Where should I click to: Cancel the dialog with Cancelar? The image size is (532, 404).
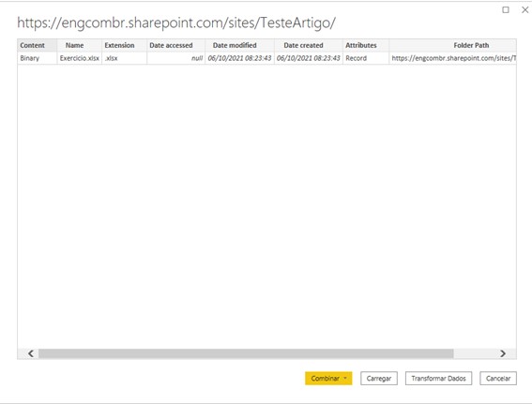pyautogui.click(x=498, y=379)
